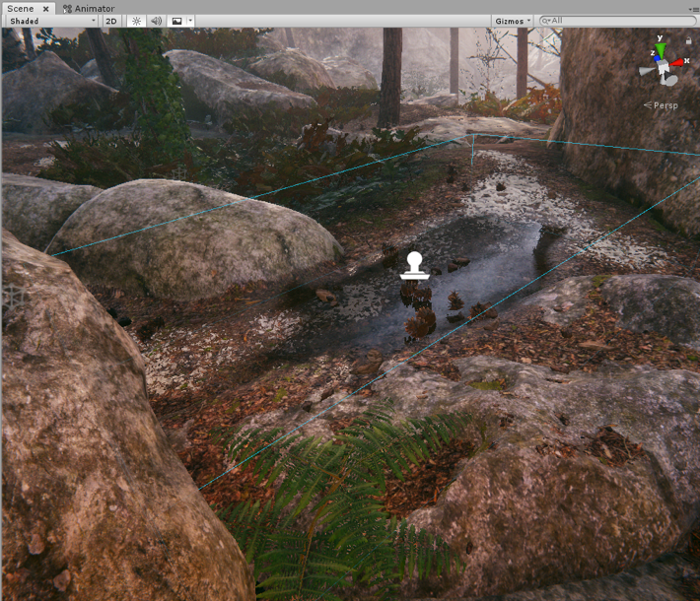This screenshot has height=601, width=700.
Task: Select the Scene tab
Action: click(20, 8)
